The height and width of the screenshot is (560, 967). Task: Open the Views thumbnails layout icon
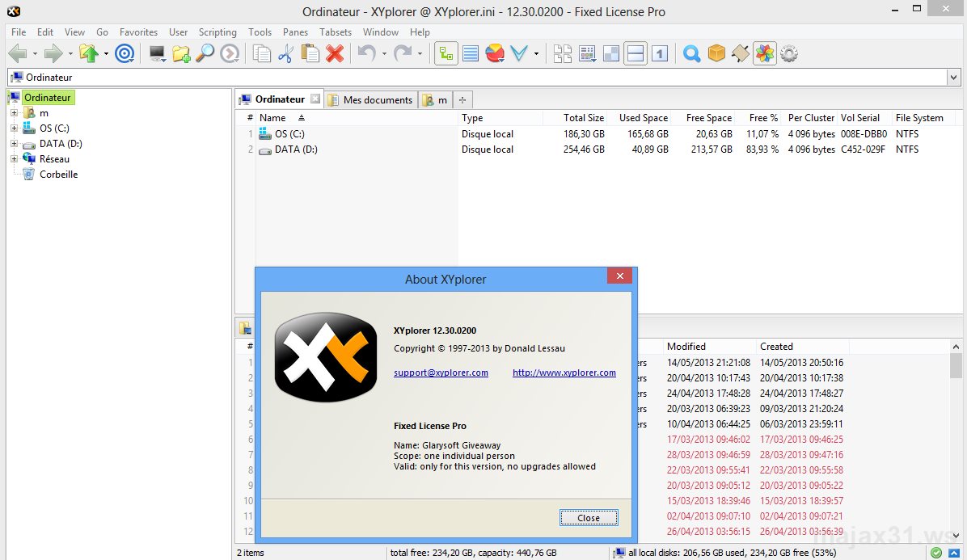click(563, 54)
